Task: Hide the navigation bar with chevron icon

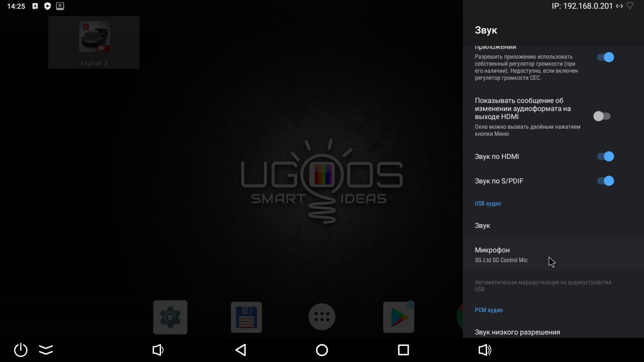Action: pos(46,349)
